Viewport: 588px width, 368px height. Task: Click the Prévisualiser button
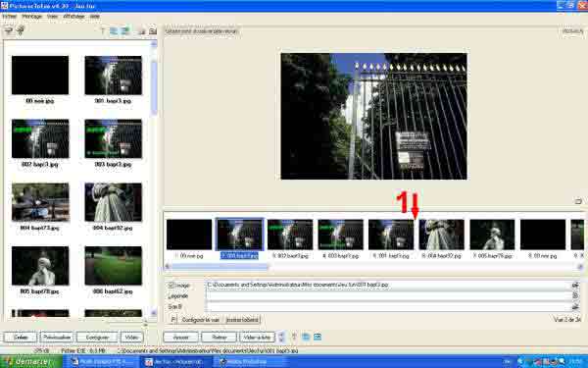point(57,338)
